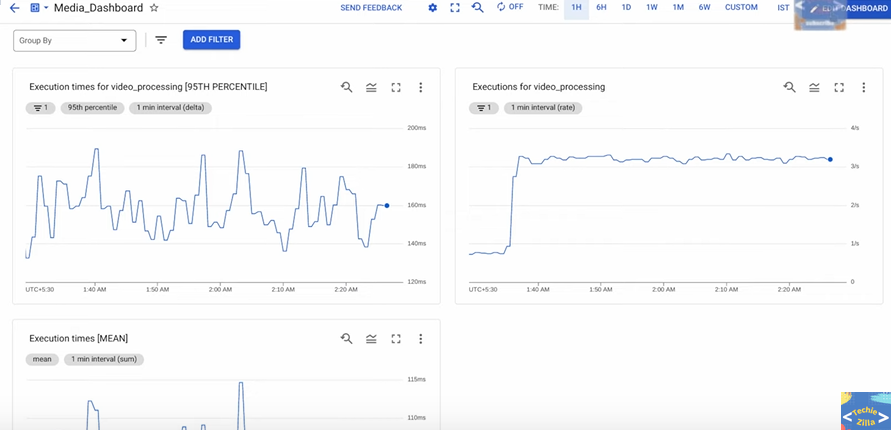891x430 pixels.
Task: Reset zoom on 95th percentile chart
Action: click(346, 87)
